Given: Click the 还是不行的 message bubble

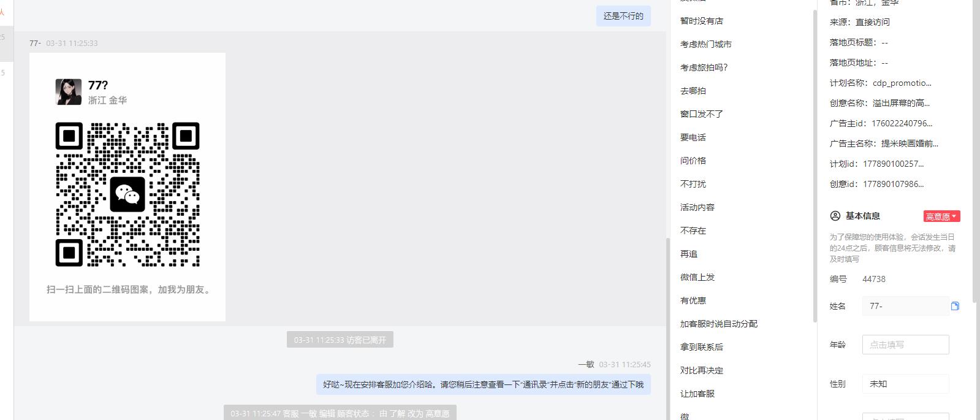Looking at the screenshot, I should pos(623,16).
